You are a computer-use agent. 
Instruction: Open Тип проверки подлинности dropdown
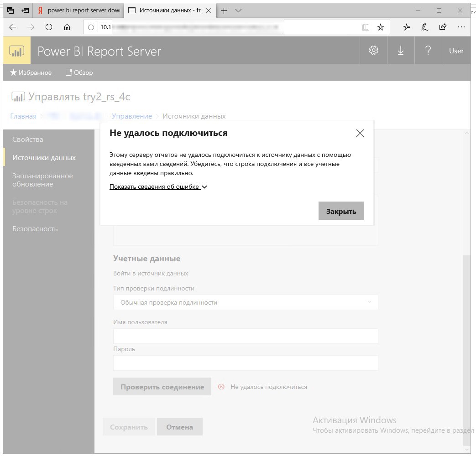[x=246, y=302]
